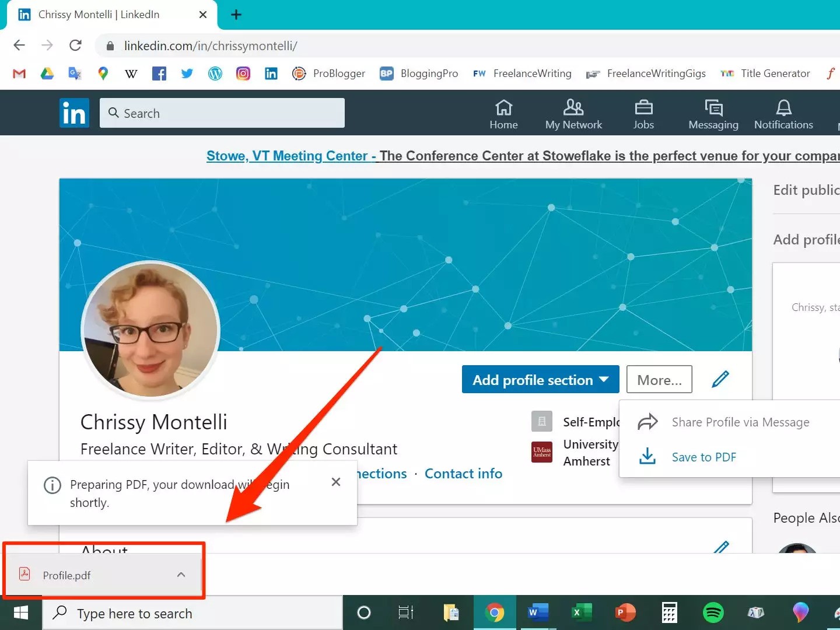Dismiss the Preparing PDF notification

[x=336, y=482]
